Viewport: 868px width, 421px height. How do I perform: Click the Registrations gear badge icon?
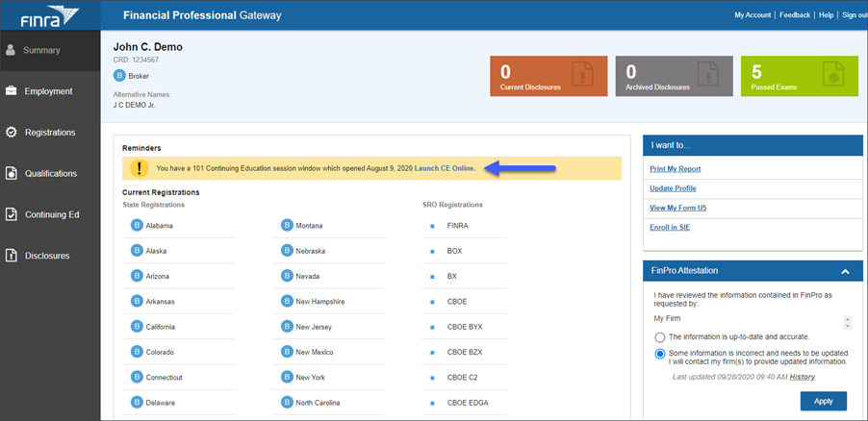(x=12, y=133)
